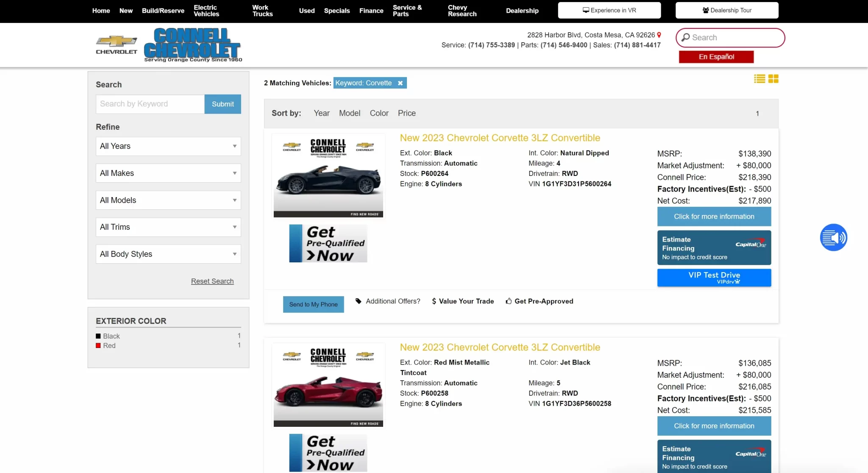Open the All Years dropdown
The image size is (868, 473).
point(168,146)
